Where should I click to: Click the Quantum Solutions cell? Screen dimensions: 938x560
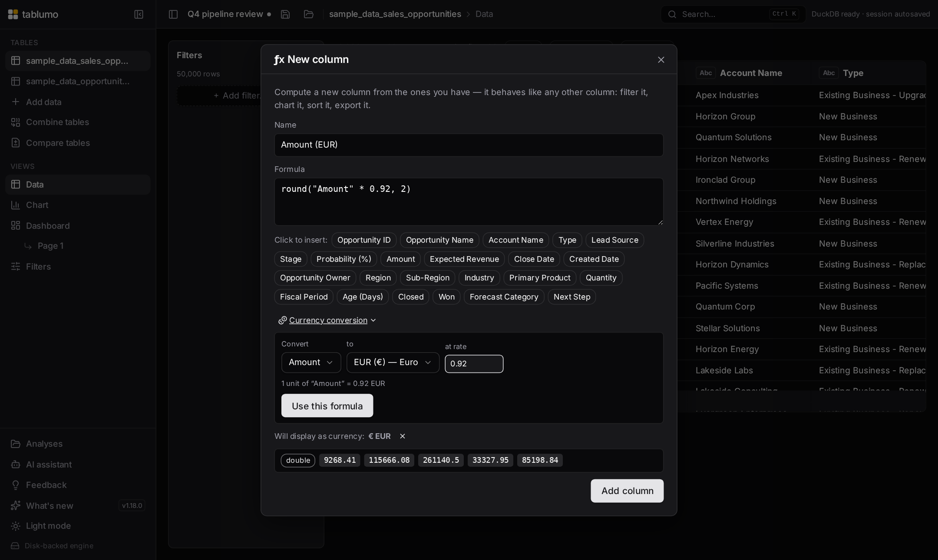[x=733, y=138]
